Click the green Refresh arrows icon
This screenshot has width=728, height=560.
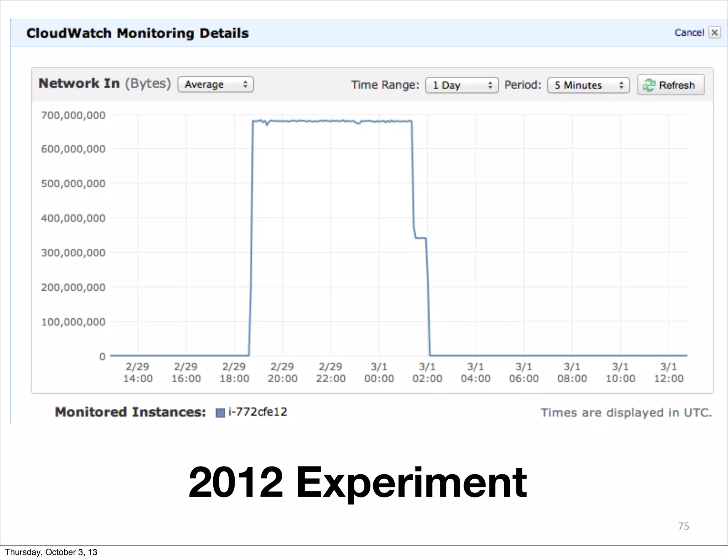[649, 85]
